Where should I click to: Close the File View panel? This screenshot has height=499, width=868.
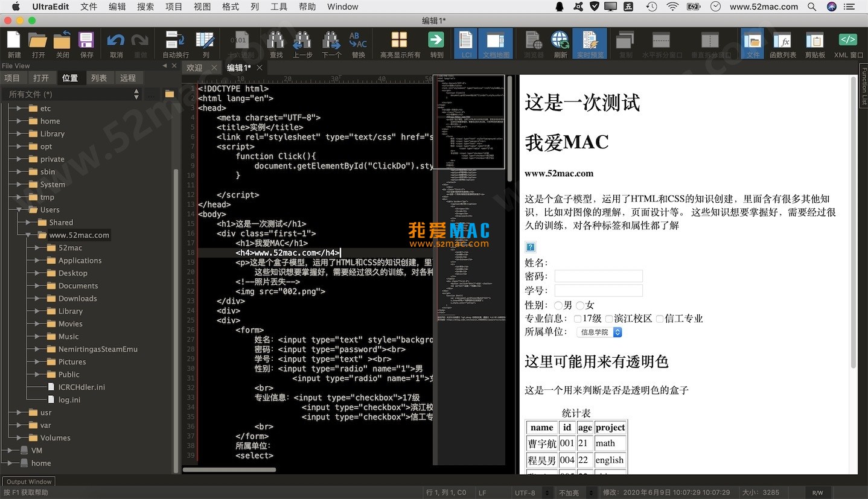coord(174,66)
